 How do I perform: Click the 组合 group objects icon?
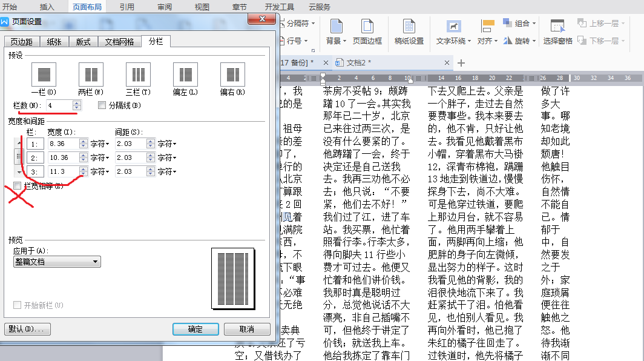click(507, 23)
